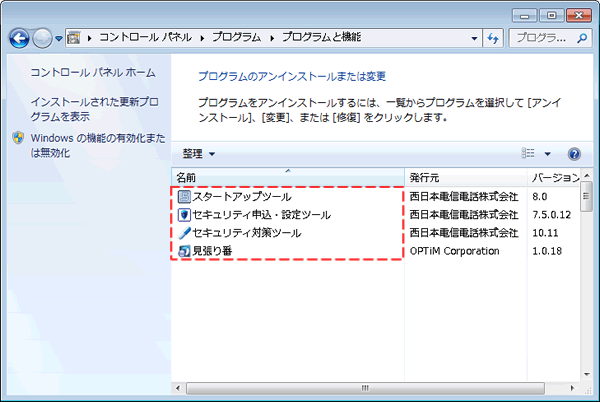The height and width of the screenshot is (402, 600).
Task: Select the セキュリティ申込・設定ツール program name
Action: pos(261,215)
